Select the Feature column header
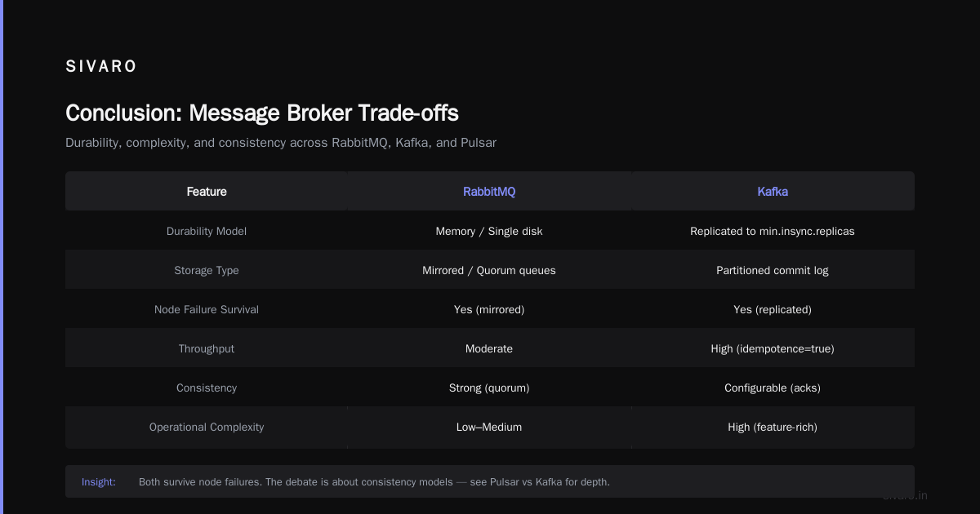The height and width of the screenshot is (514, 980). click(207, 192)
